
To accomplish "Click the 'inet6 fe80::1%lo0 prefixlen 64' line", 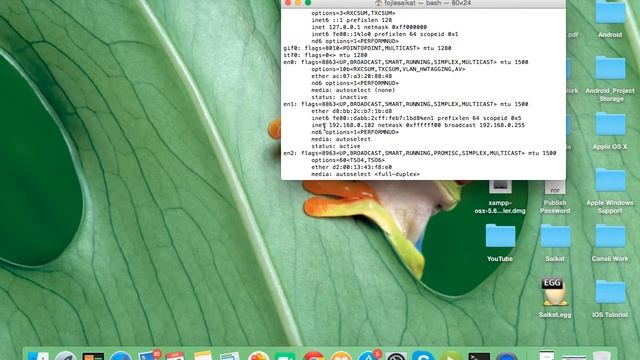I will click(385, 34).
